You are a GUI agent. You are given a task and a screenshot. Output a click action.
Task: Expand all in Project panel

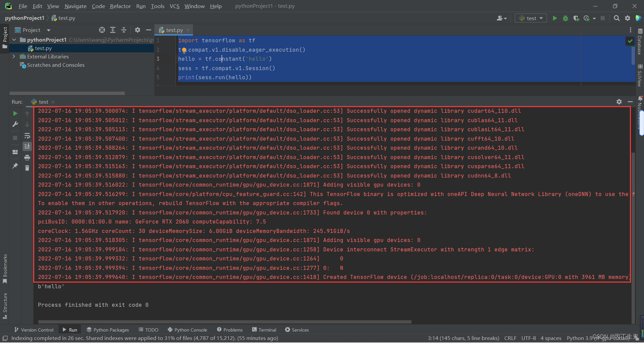(113, 30)
